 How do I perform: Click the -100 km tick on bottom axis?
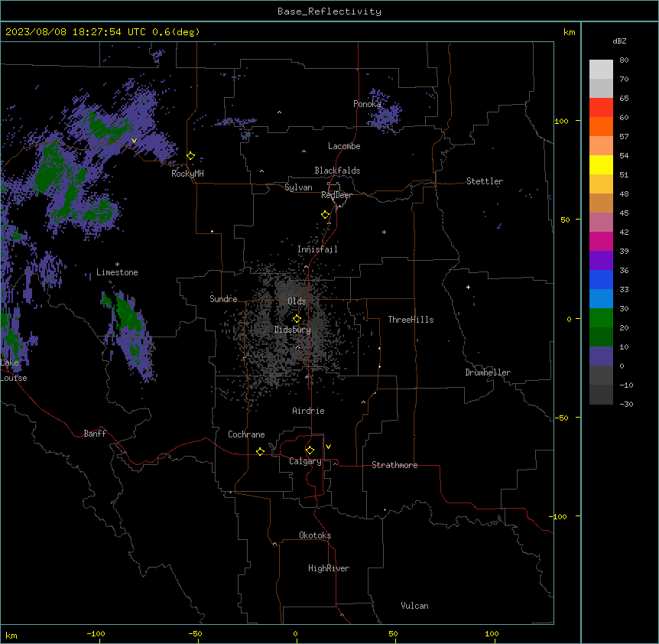tap(96, 633)
